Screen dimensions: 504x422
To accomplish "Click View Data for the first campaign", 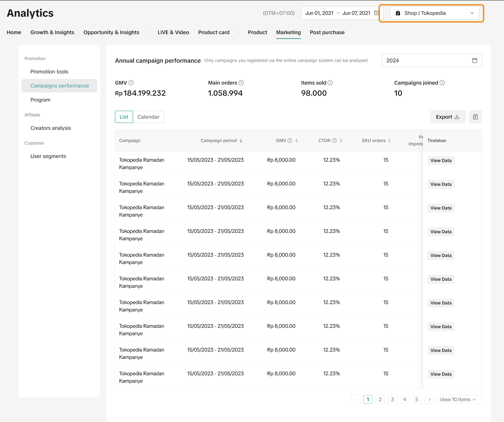I will 441,161.
